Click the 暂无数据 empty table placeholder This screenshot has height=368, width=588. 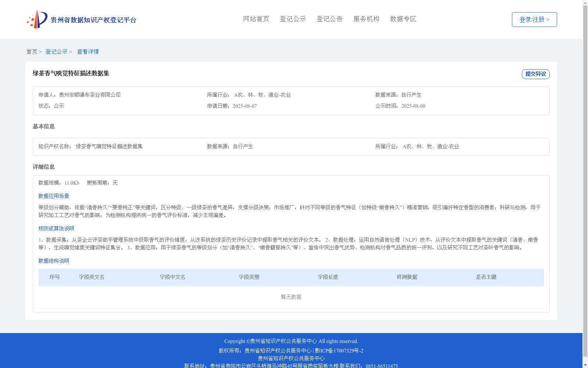pyautogui.click(x=291, y=297)
